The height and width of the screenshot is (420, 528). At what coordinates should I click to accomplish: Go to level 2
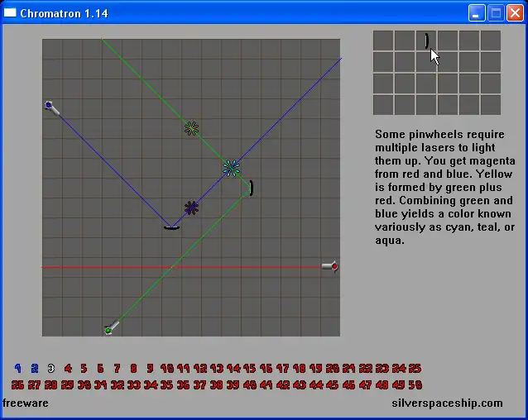coord(35,369)
